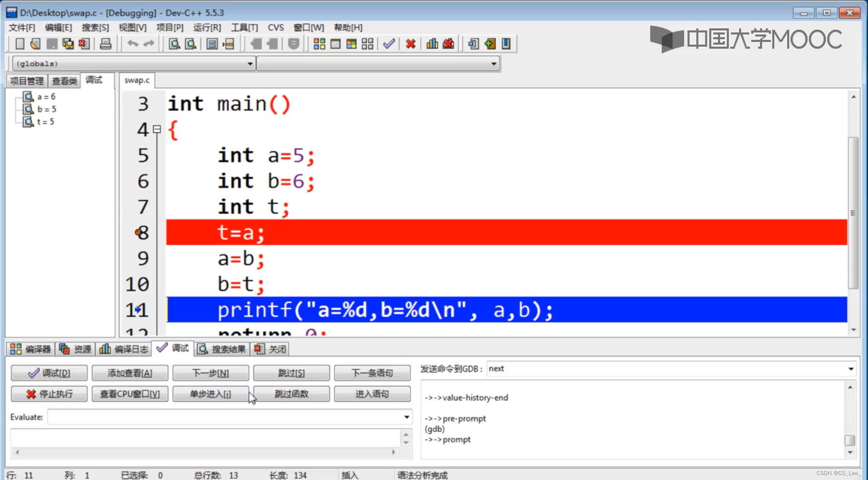Click the red X Stop Execution toolbar icon
Screen dimensions: 868x480
click(410, 44)
